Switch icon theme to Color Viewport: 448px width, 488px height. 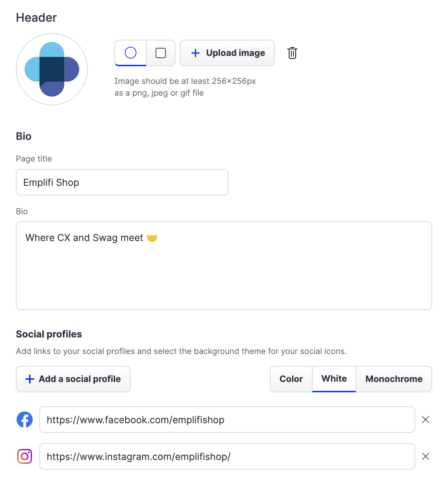[291, 379]
